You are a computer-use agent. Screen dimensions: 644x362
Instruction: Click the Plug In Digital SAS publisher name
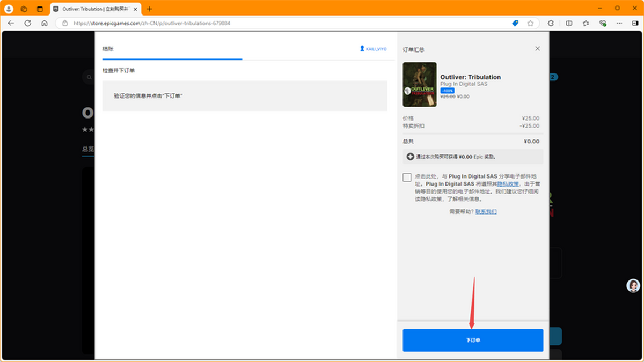pos(464,84)
